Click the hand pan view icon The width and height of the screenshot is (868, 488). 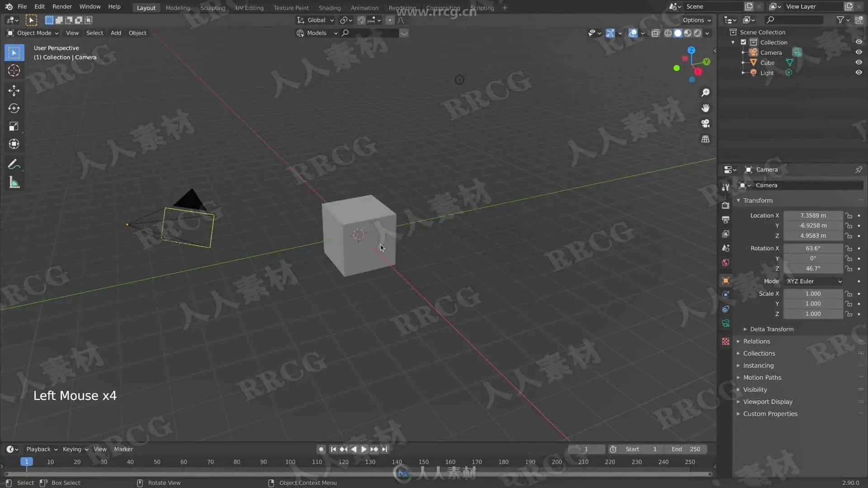(705, 108)
